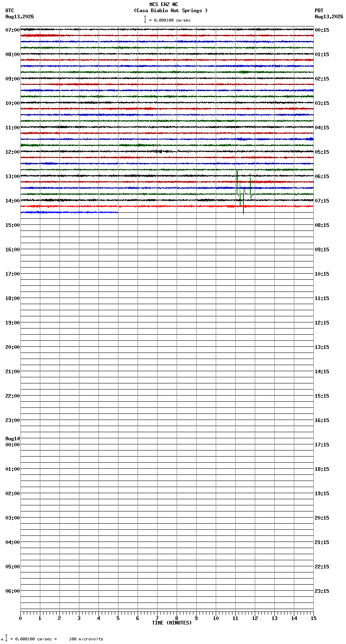The width and height of the screenshot is (346, 644).
Task: Click the 'PDT' label at the top right
Action: [319, 11]
